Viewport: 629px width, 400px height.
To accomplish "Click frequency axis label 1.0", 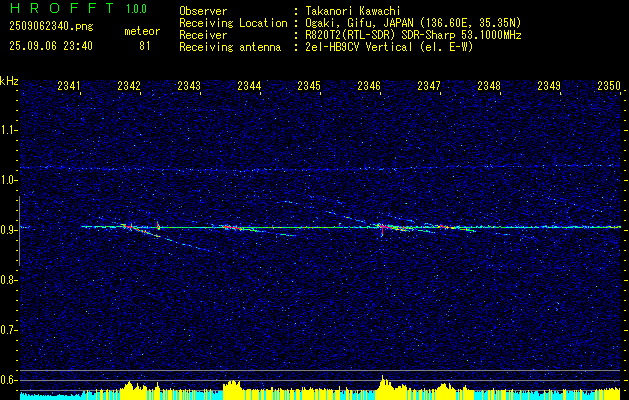I will [x=8, y=181].
